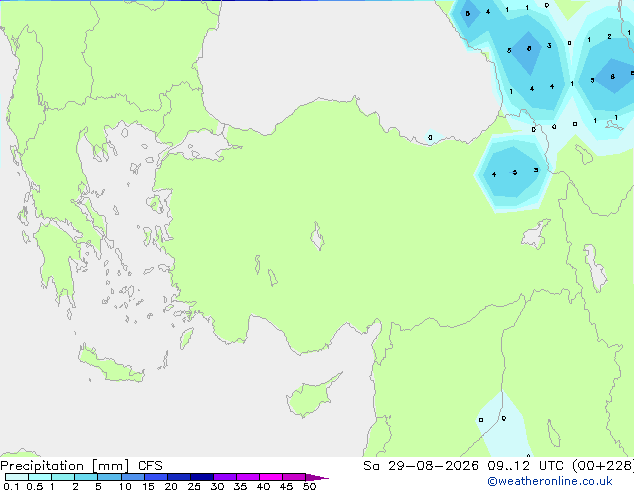The width and height of the screenshot is (634, 490).
Task: Click the 1–2 mm legend color swatch
Action: point(63,477)
